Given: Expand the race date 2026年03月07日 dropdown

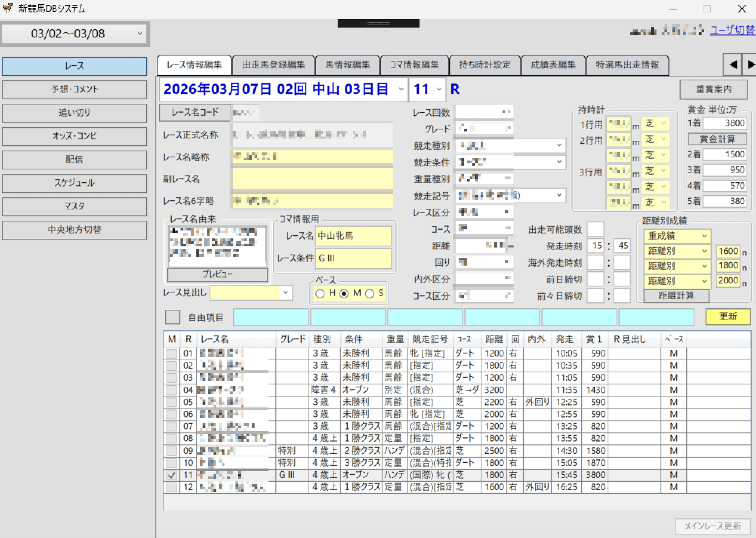Looking at the screenshot, I should 401,89.
